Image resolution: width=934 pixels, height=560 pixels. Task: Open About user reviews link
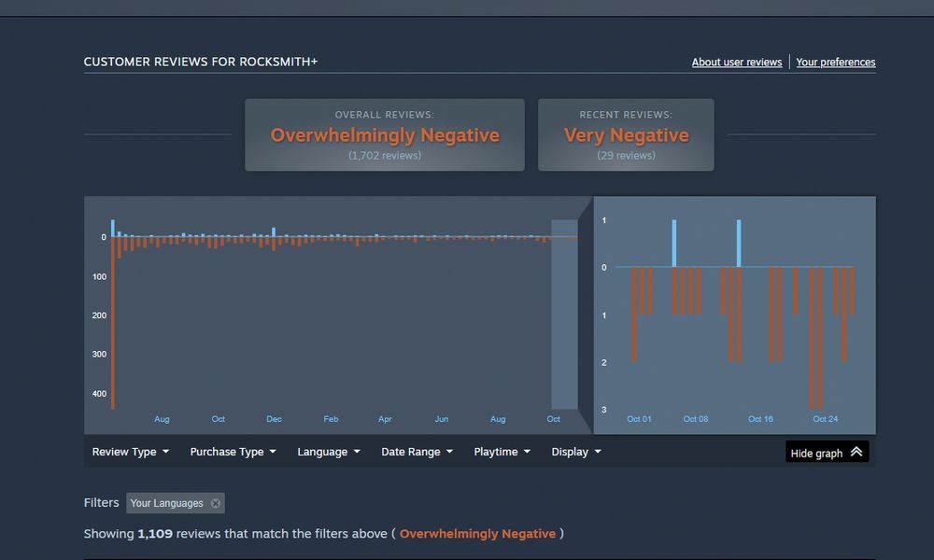pyautogui.click(x=736, y=62)
